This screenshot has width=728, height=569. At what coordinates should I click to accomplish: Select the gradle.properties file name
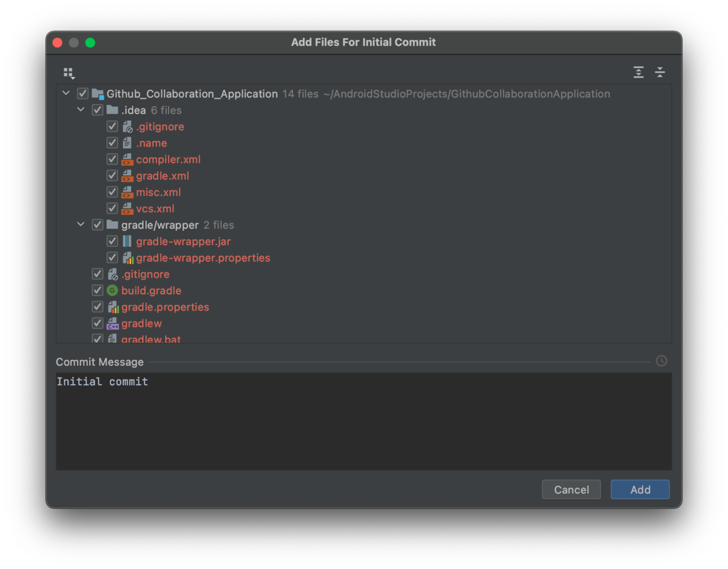(165, 307)
